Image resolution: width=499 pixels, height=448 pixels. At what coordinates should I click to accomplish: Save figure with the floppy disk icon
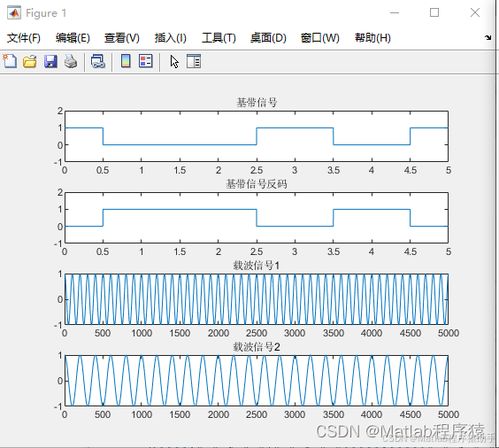point(51,62)
